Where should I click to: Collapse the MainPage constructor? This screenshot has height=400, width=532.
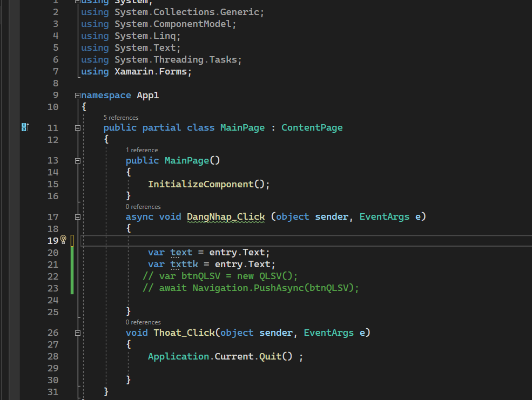coord(77,160)
